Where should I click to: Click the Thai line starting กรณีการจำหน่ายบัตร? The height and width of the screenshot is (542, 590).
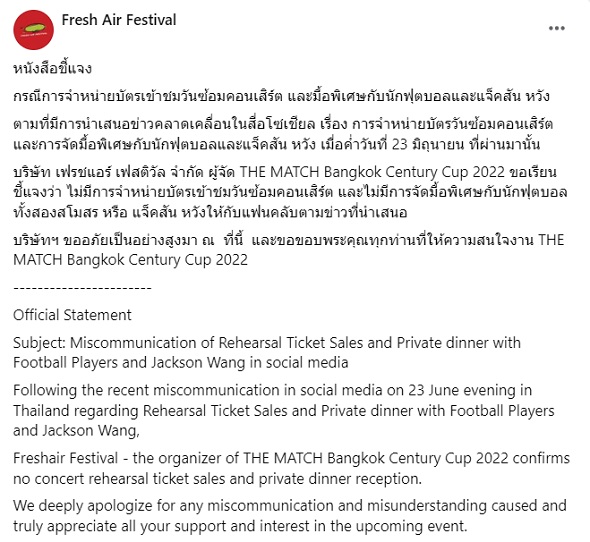[x=281, y=96]
